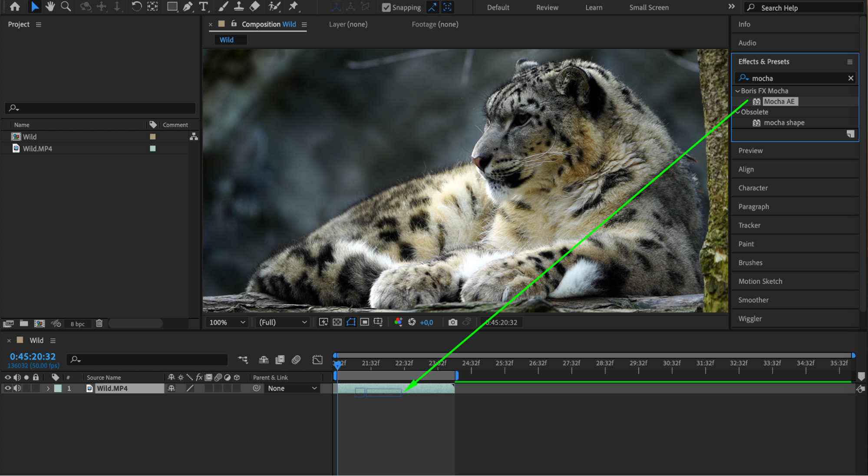
Task: Open the 100% magnification dropdown
Action: (228, 322)
